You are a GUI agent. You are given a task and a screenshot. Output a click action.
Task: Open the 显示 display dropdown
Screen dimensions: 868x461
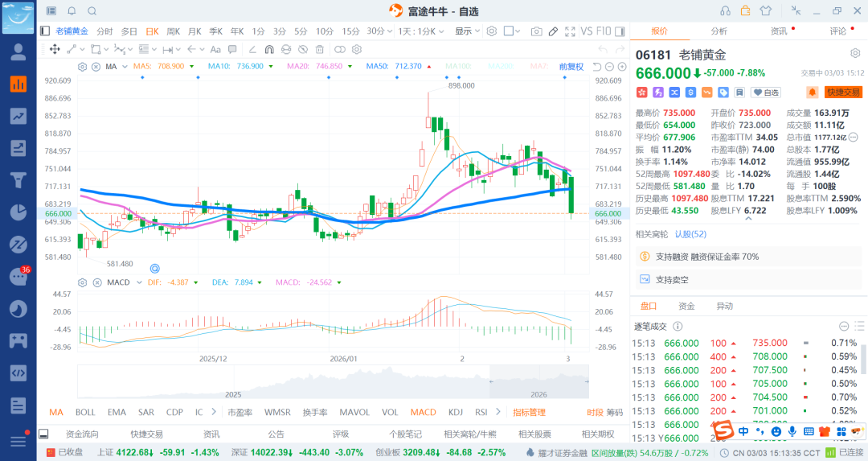tap(467, 31)
